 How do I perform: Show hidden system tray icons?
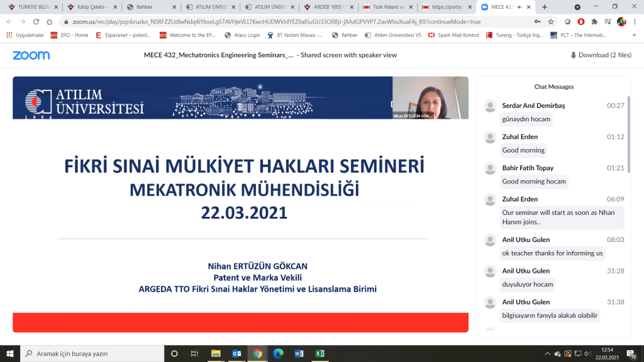tap(547, 353)
